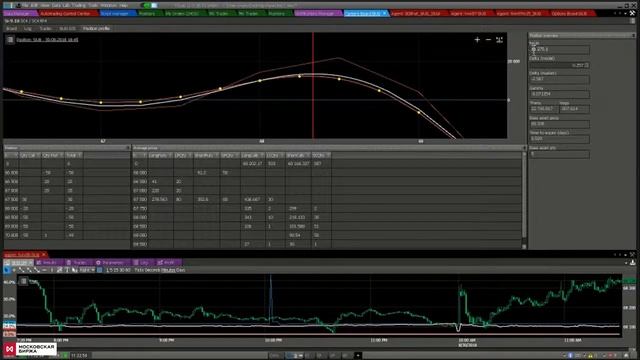The height and width of the screenshot is (360, 640).
Task: Open the LongPuts column filter
Action: [170, 155]
